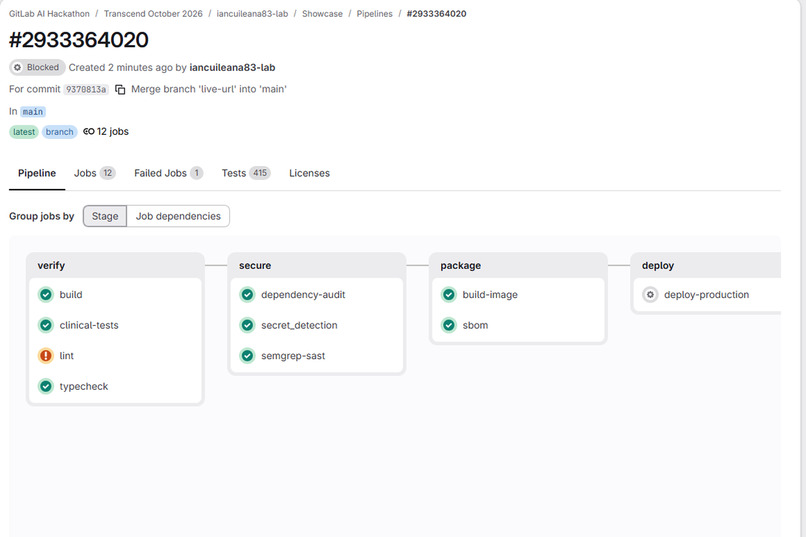Click the link icon beside 12 jobs
Viewport: 806px width, 537px height.
88,132
